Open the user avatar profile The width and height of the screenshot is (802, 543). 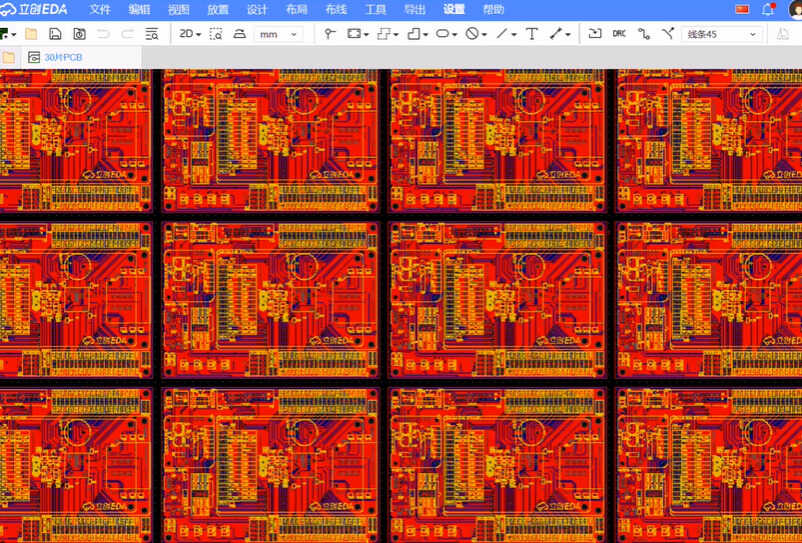tap(796, 9)
